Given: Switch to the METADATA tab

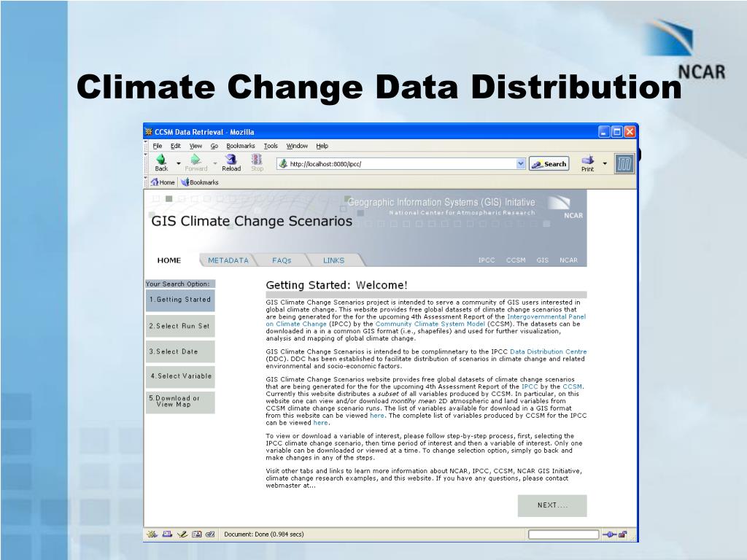Looking at the screenshot, I should (228, 260).
